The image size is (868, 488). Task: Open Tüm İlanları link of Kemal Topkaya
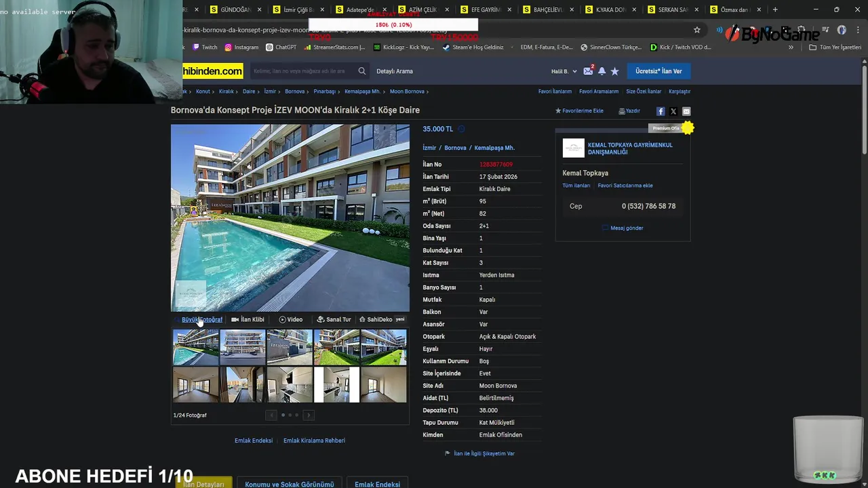(576, 186)
